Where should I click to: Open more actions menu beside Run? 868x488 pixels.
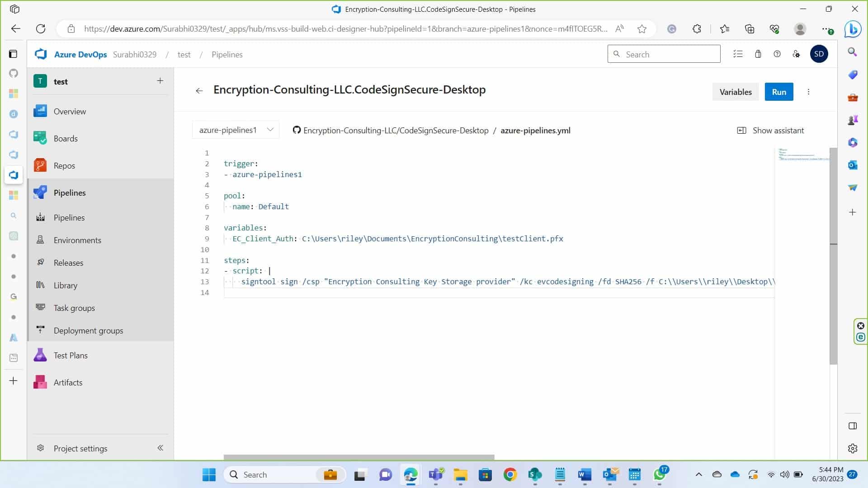point(808,92)
